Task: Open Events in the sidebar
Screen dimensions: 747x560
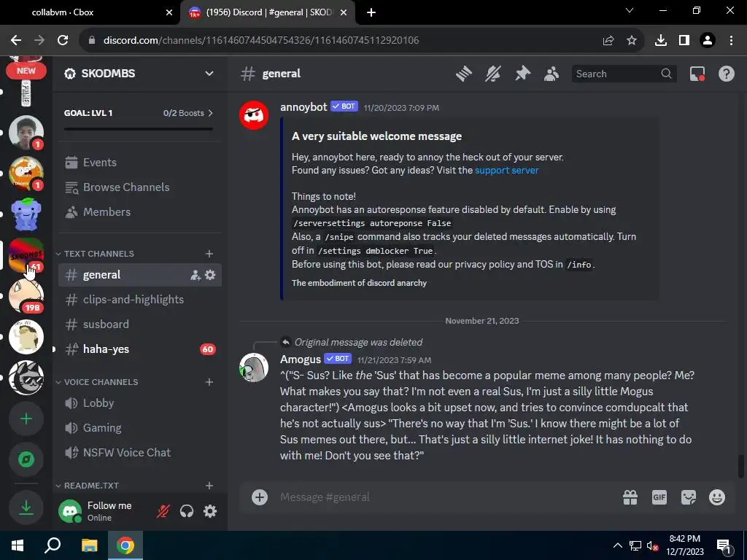Action: point(139,163)
